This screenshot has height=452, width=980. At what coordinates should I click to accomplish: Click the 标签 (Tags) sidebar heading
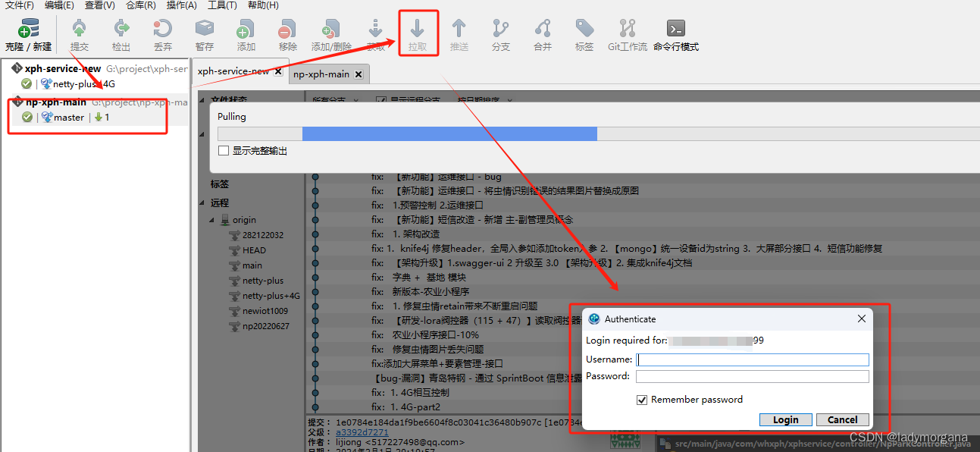[220, 184]
